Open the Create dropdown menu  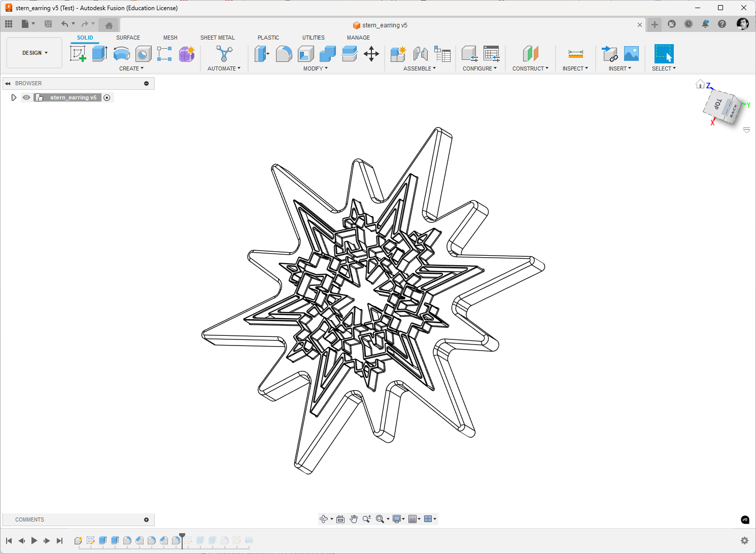click(131, 68)
